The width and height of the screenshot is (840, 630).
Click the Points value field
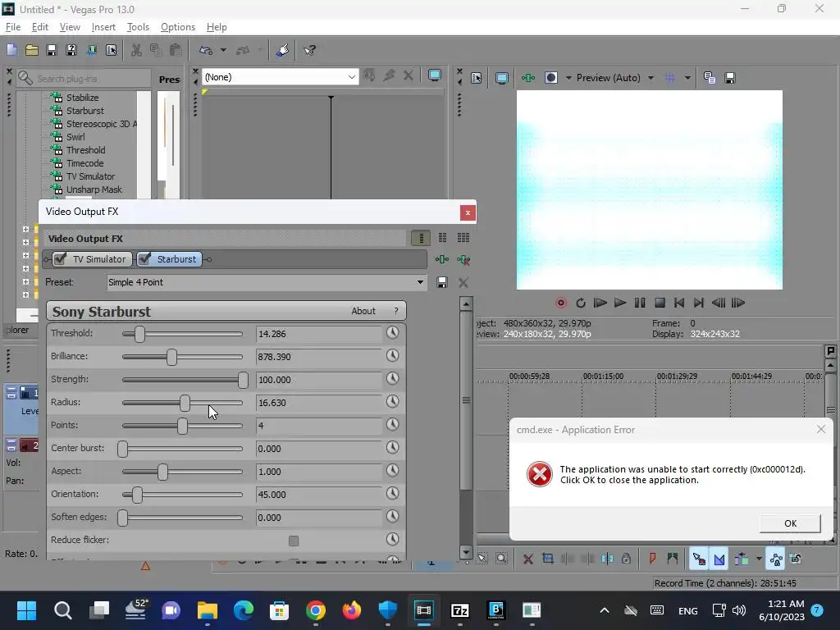(x=319, y=426)
